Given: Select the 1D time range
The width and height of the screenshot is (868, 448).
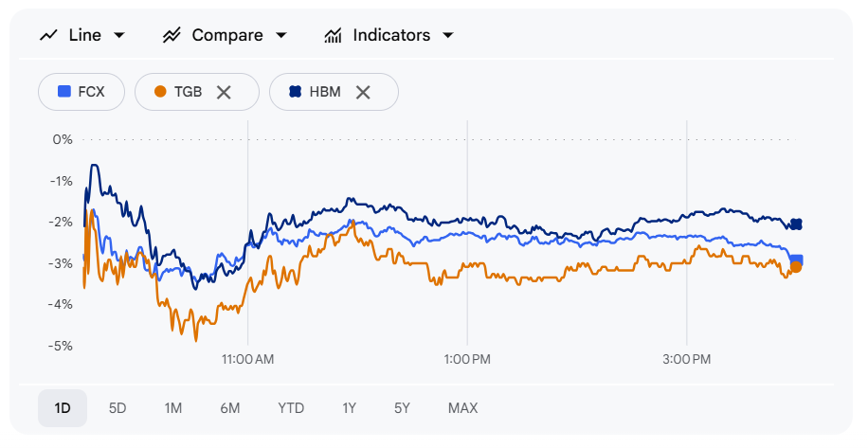Looking at the screenshot, I should tap(63, 408).
